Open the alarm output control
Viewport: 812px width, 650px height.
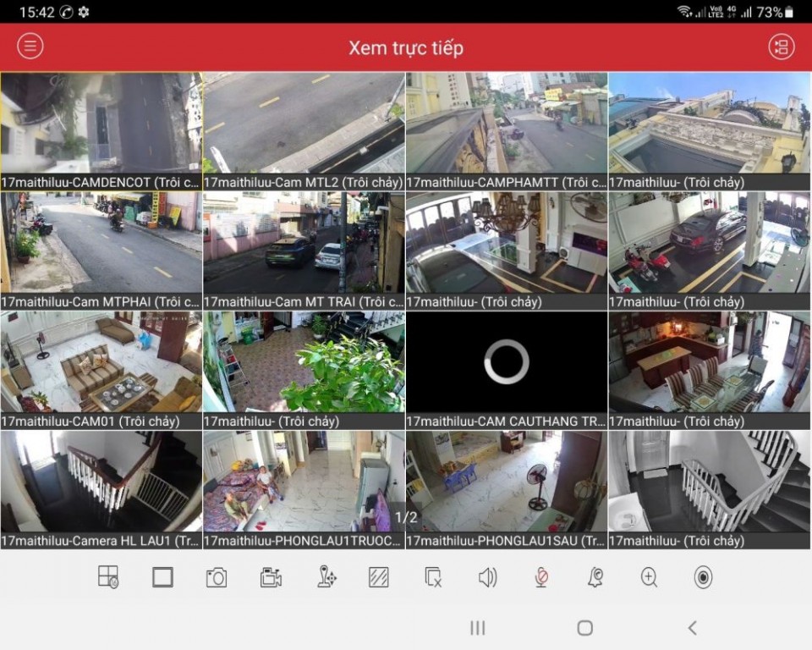(595, 577)
